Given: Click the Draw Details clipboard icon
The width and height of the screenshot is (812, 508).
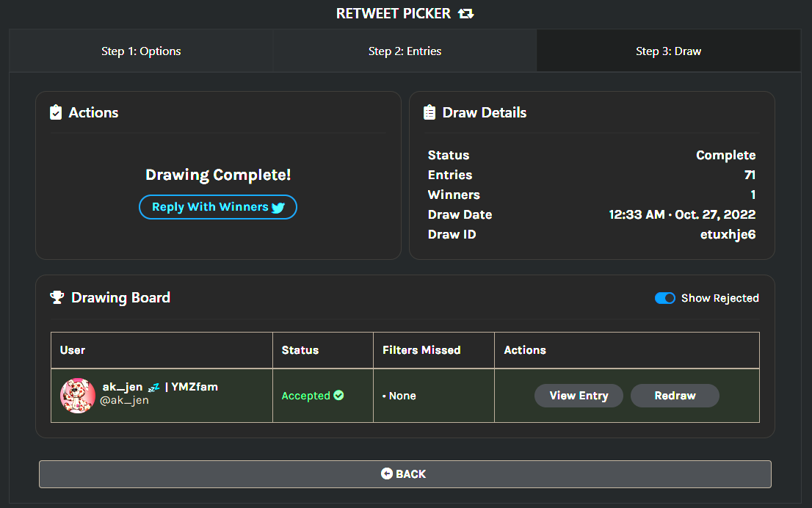Looking at the screenshot, I should click(x=429, y=112).
